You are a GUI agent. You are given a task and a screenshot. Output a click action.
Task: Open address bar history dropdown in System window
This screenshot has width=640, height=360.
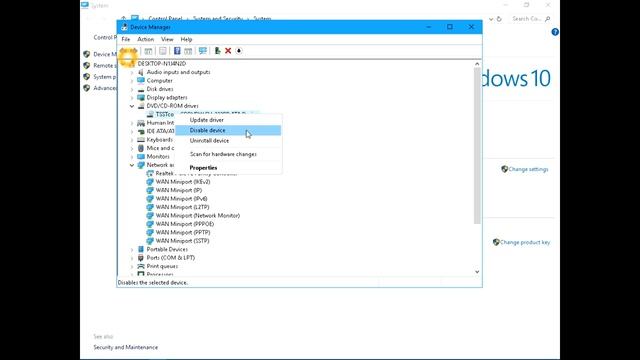[491, 19]
